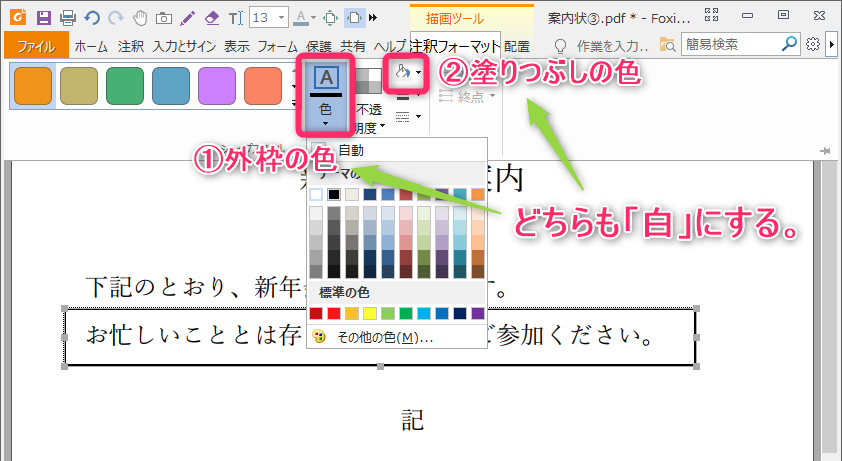Screen dimensions: 842x461
Task: Open the font size 13 dropdown
Action: coord(281,18)
